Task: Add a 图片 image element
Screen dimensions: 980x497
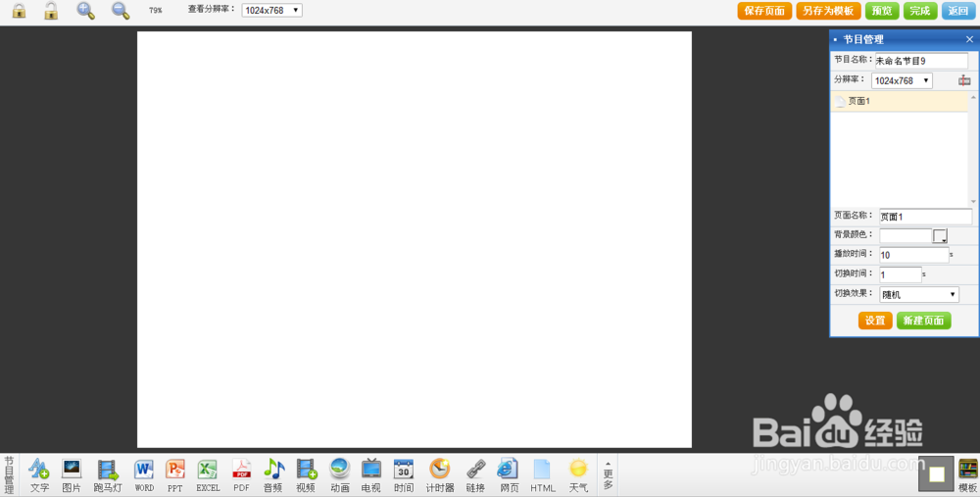Action: (x=72, y=475)
